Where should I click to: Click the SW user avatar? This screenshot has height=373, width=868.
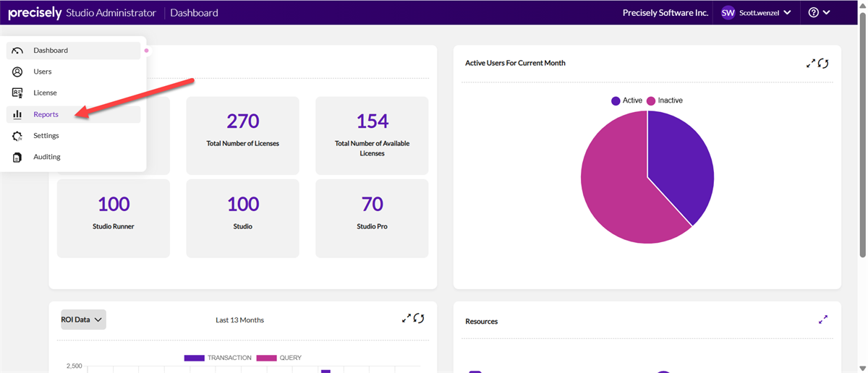pos(728,12)
